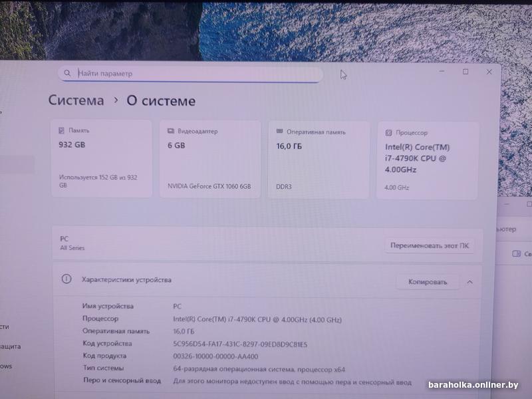Viewport: 532px width, 399px height.
Task: Click 'Переименовать этот ПК' button
Action: pos(429,245)
